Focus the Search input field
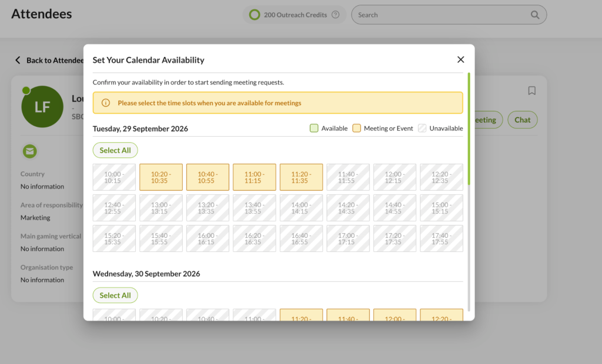This screenshot has height=364, width=602. coord(449,15)
